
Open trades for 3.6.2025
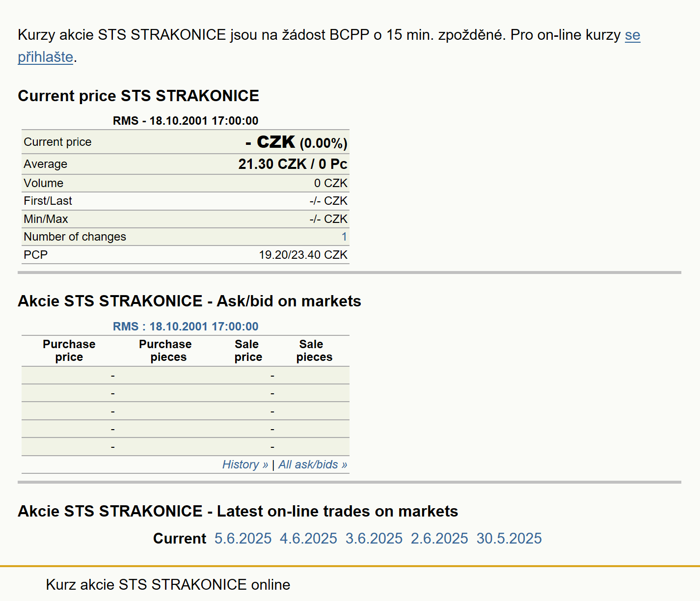coord(374,539)
